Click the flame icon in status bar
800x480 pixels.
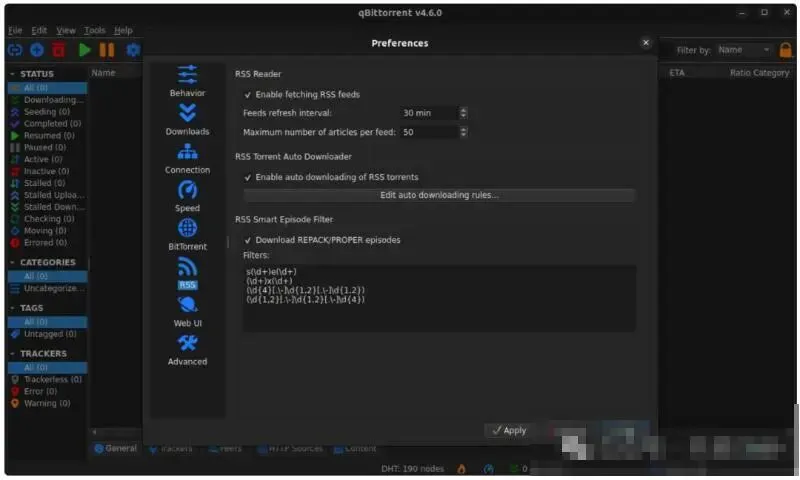pos(461,469)
